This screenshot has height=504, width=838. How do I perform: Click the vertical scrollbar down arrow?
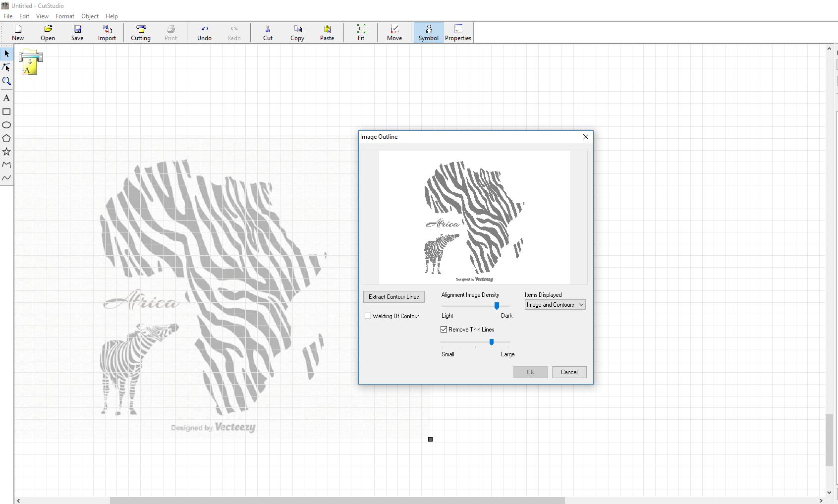pyautogui.click(x=829, y=493)
